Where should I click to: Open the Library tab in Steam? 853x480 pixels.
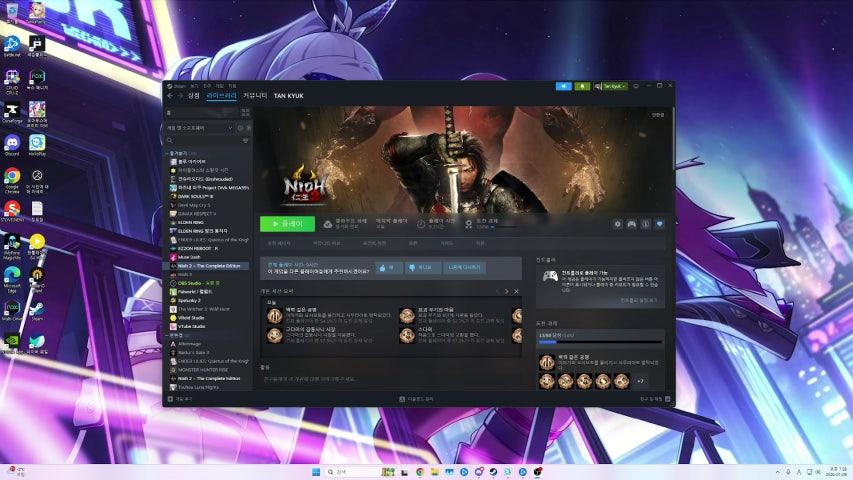tap(221, 96)
